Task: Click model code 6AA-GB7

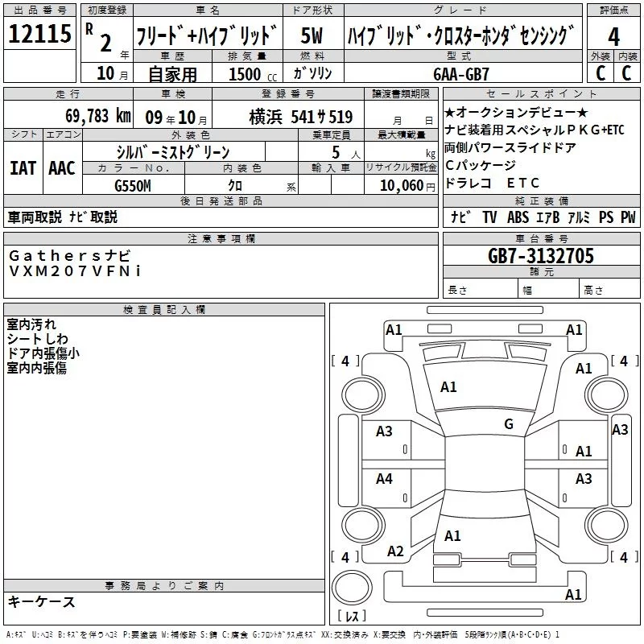Action: [460, 74]
